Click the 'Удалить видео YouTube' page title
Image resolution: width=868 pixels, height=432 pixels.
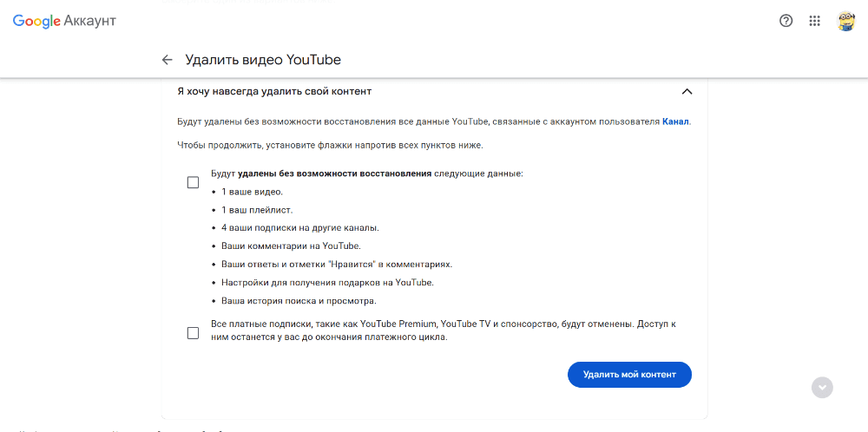coord(263,60)
